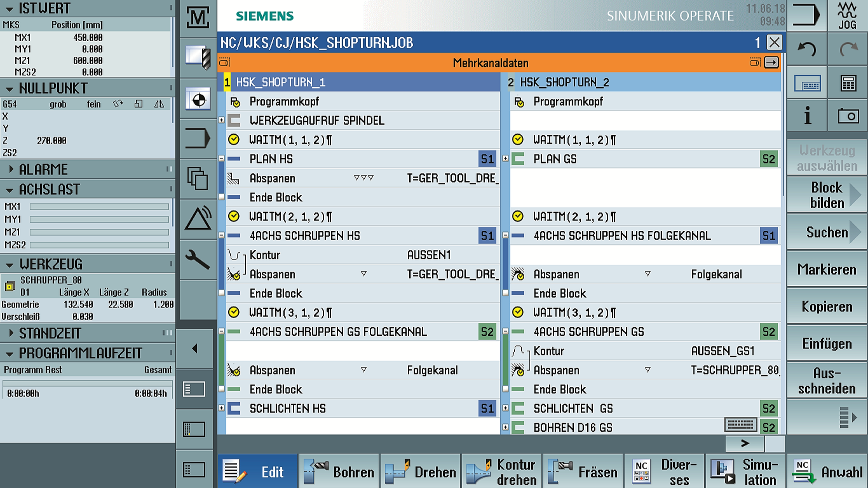The width and height of the screenshot is (868, 488).
Task: Click the MZ1 axis load bar
Action: click(99, 233)
